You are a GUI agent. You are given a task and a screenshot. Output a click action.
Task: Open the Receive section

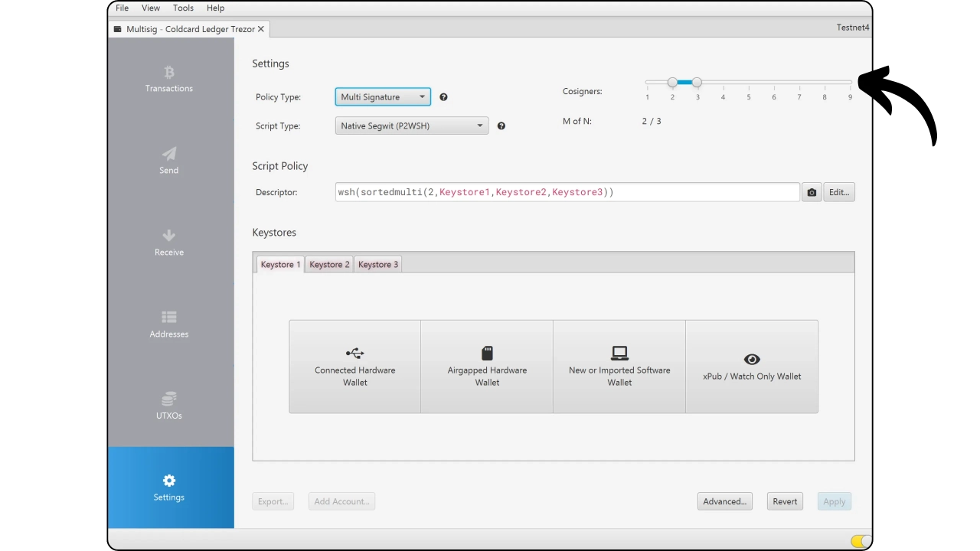click(x=169, y=243)
